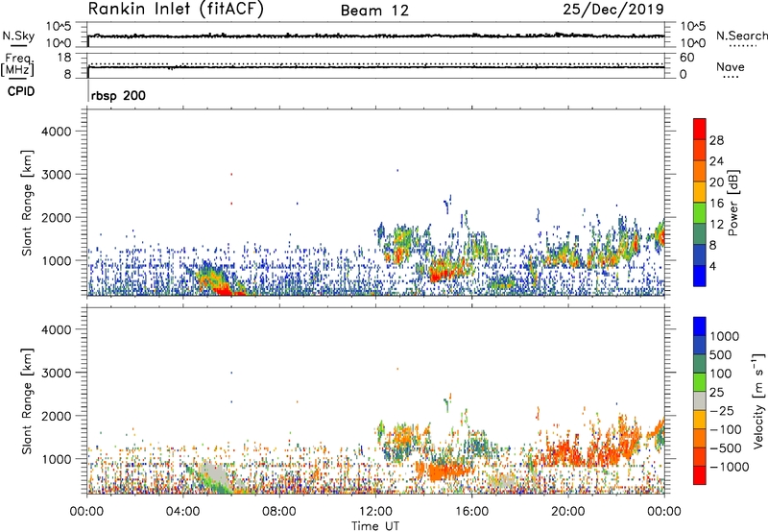The image size is (768, 532).
Task: Click the 'N.Sky' legend label
Action: [x=18, y=36]
